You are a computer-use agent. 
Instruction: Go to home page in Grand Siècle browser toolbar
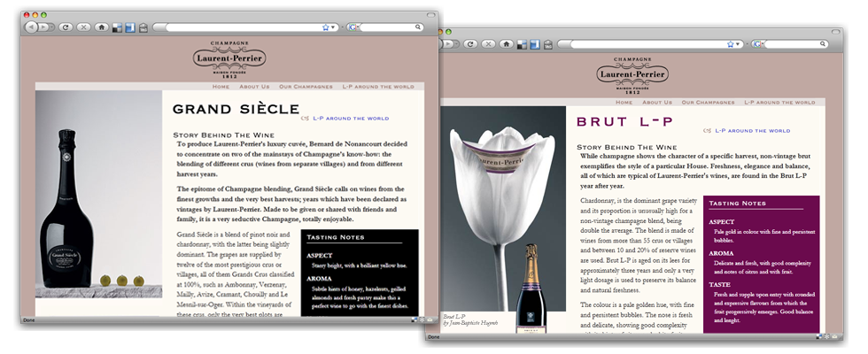pos(102,27)
